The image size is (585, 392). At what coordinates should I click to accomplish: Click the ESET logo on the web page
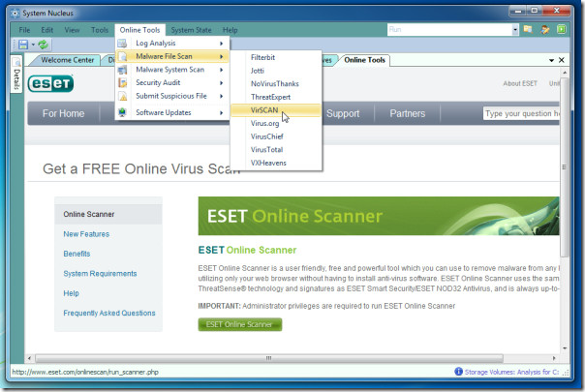[50, 83]
